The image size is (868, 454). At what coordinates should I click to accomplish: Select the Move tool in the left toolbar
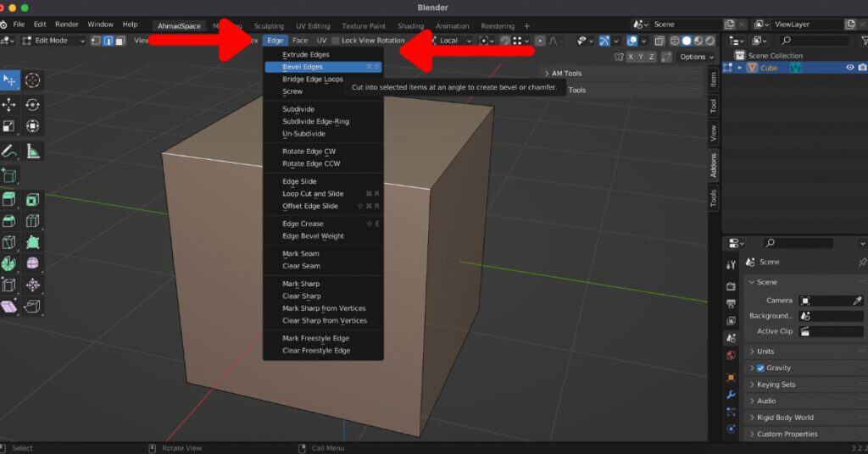tap(9, 104)
